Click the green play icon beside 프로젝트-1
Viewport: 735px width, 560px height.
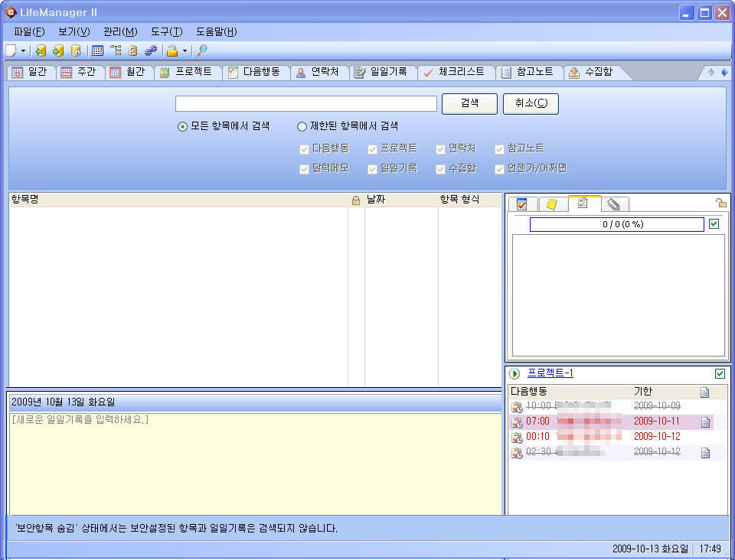[x=514, y=373]
